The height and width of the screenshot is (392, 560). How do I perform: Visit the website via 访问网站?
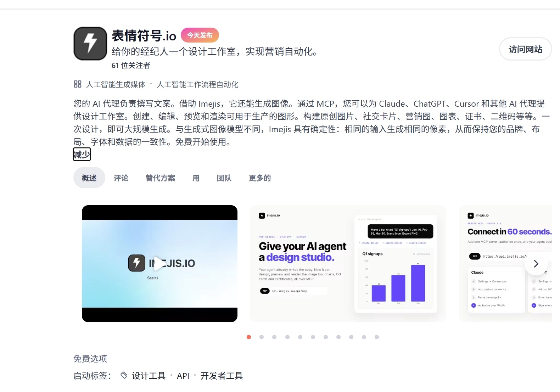[x=525, y=49]
